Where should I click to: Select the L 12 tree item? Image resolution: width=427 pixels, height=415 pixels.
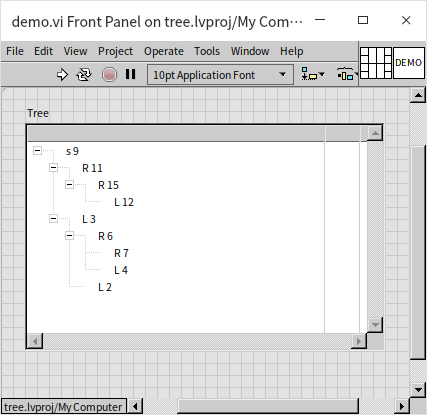pyautogui.click(x=124, y=202)
